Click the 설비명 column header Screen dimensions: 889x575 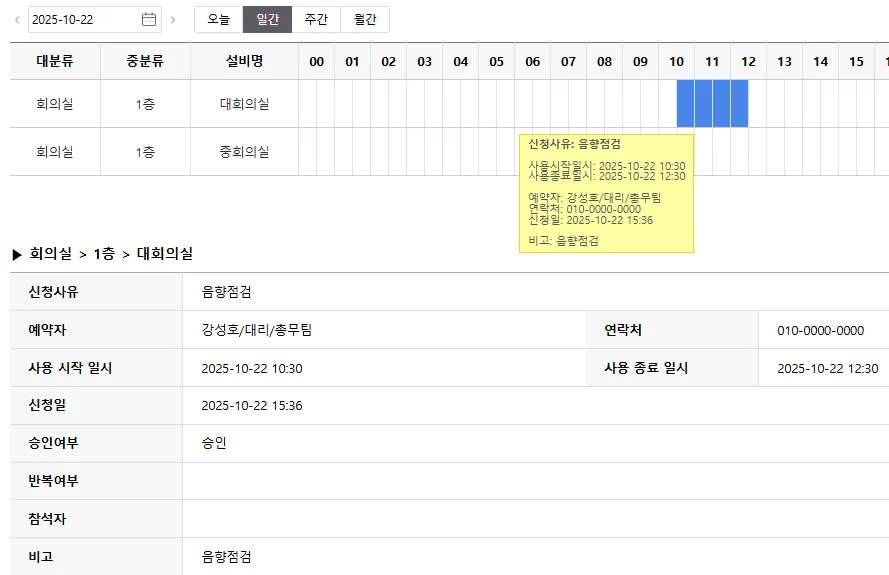(x=244, y=61)
